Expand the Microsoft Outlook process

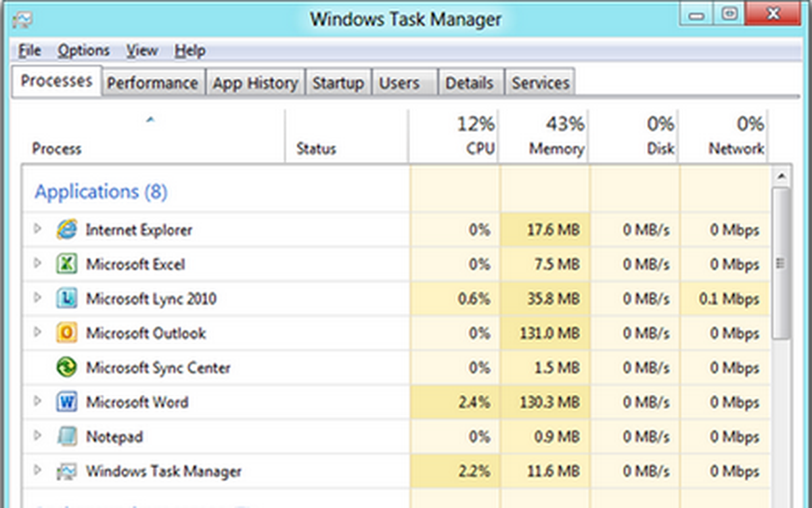(38, 333)
